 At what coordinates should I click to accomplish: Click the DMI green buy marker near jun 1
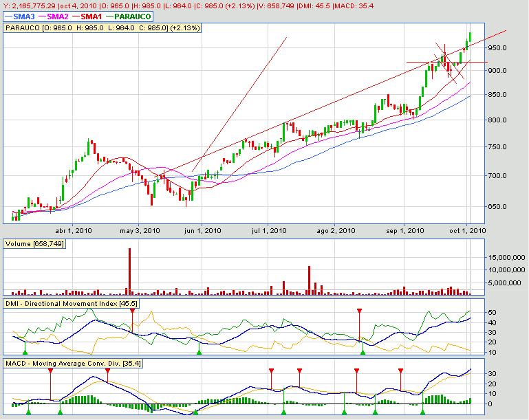199,352
